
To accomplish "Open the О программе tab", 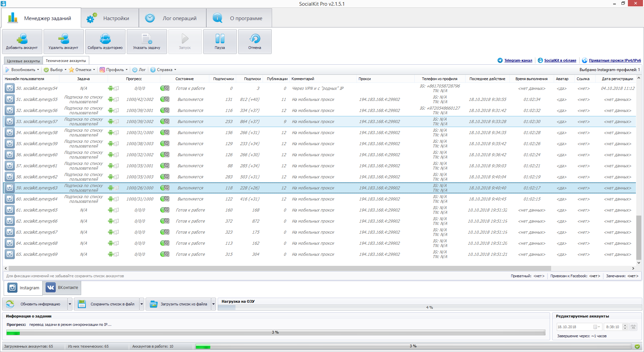I will [239, 18].
